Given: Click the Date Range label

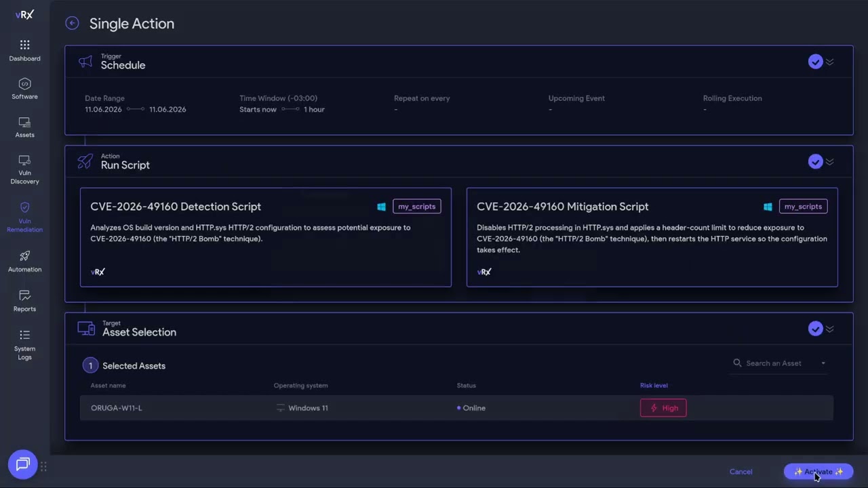Looking at the screenshot, I should (x=104, y=98).
